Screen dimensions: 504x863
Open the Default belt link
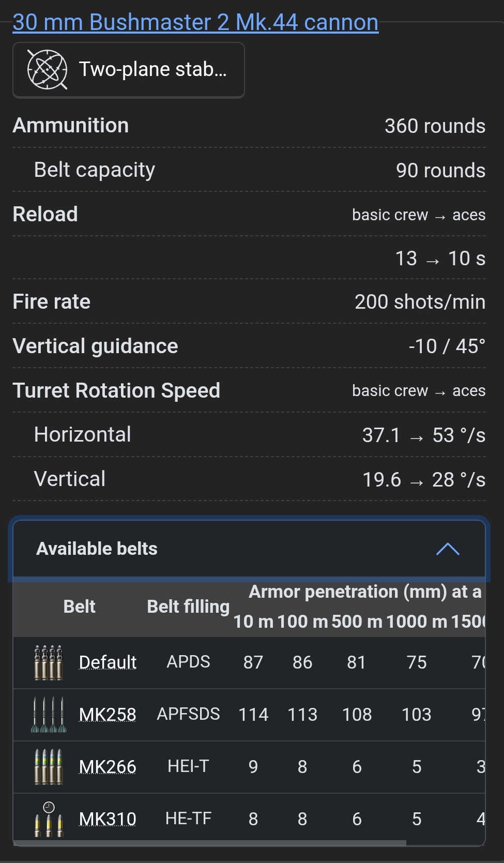pos(108,662)
